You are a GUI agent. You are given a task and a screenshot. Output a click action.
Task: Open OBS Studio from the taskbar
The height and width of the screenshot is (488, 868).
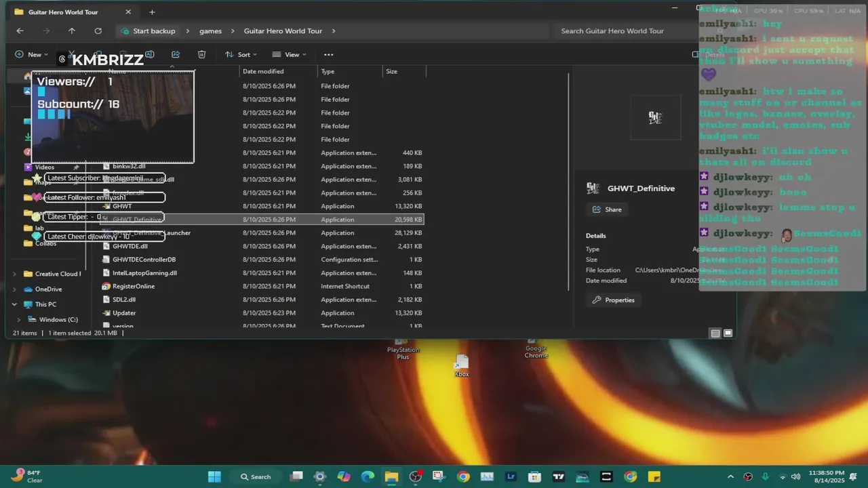coord(416,476)
